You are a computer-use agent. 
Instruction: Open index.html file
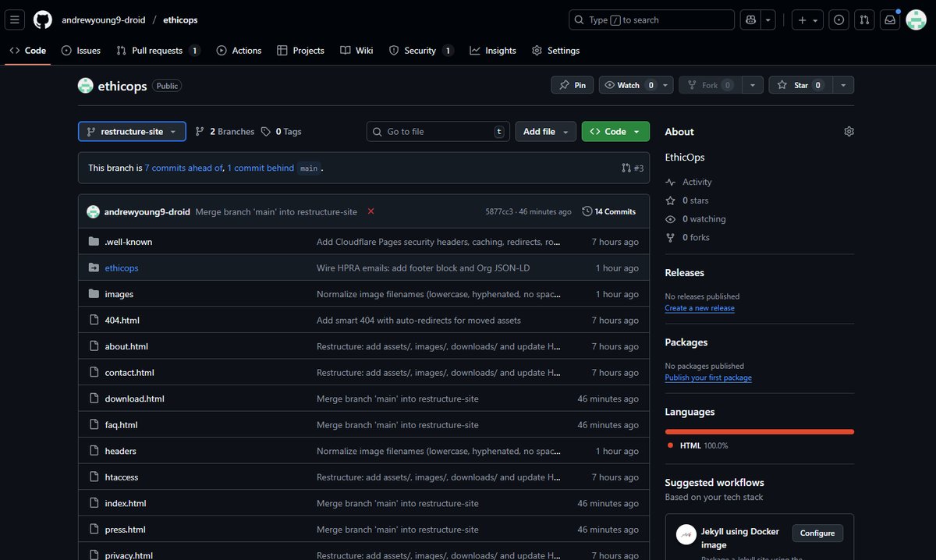(126, 503)
